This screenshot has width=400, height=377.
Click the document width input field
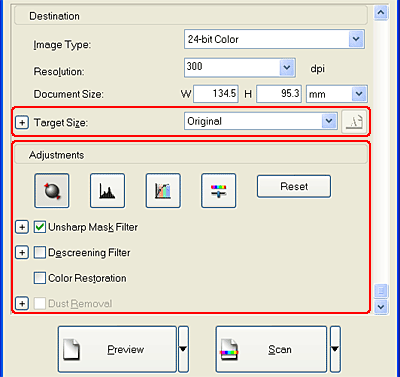(x=216, y=93)
